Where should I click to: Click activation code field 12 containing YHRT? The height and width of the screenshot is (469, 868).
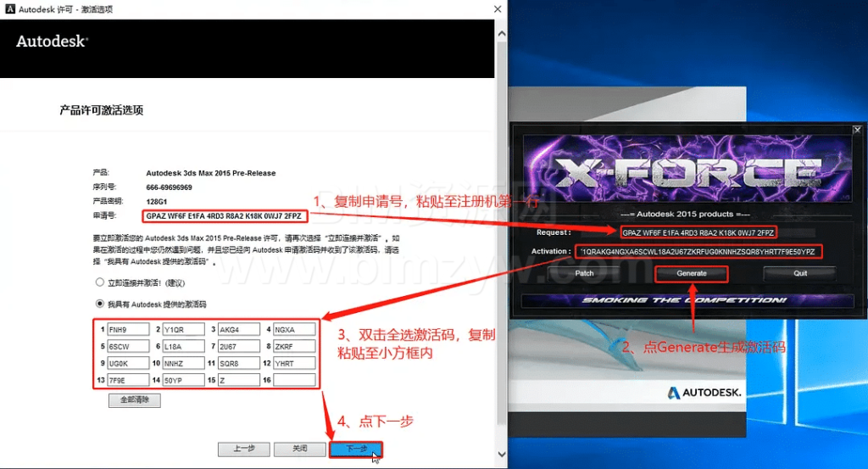click(294, 363)
